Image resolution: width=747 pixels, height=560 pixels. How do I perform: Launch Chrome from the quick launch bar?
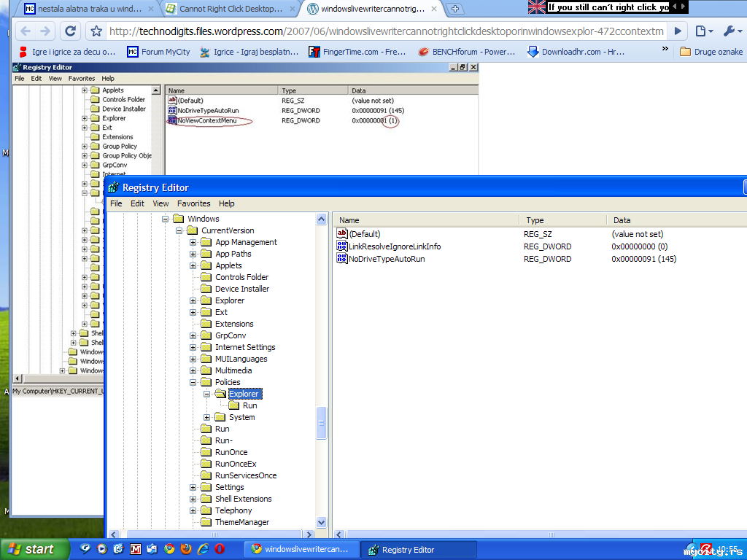click(x=169, y=549)
